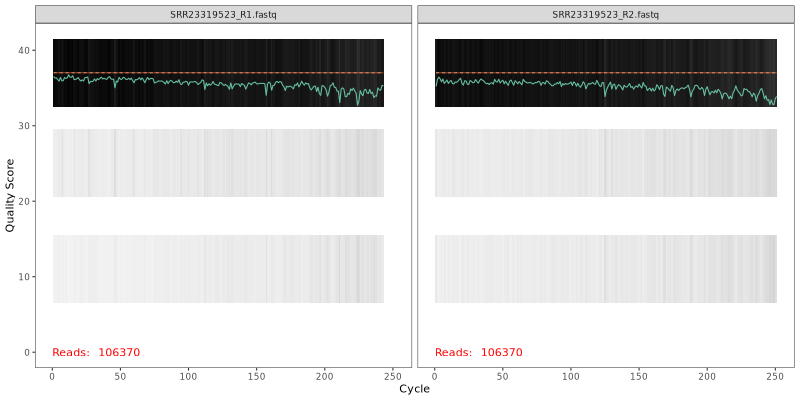Click the SRR23319523_R1.fastq panel title
The width and height of the screenshot is (800, 400).
223,15
